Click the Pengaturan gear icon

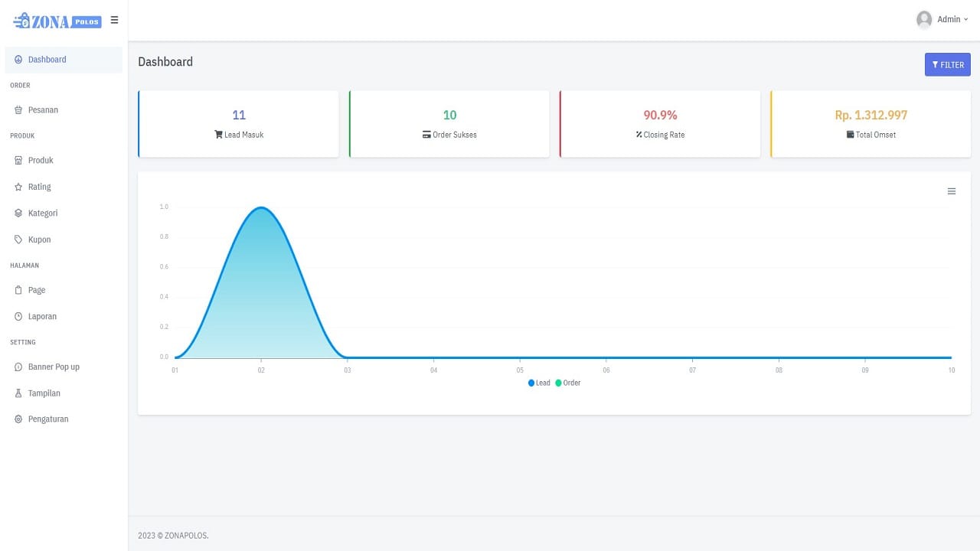(18, 419)
